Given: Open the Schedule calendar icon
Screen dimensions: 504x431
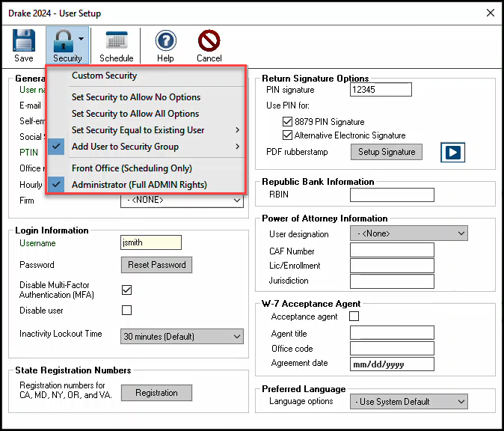Looking at the screenshot, I should tap(117, 41).
